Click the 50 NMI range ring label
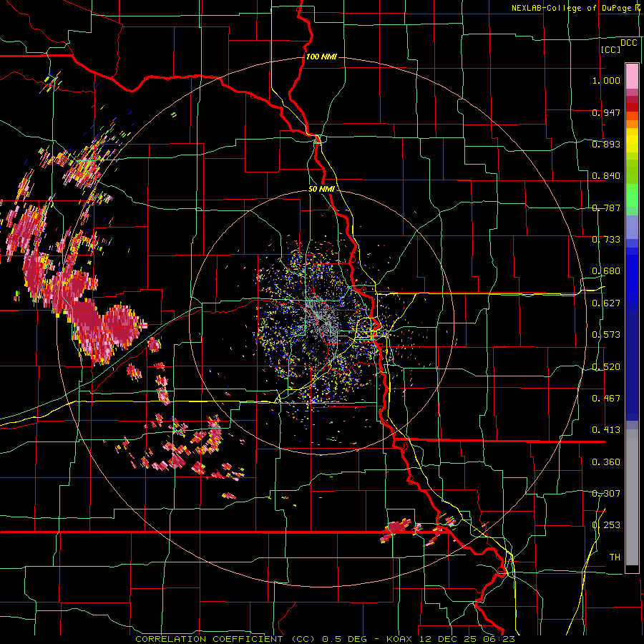This screenshot has height=644, width=644. (x=321, y=189)
